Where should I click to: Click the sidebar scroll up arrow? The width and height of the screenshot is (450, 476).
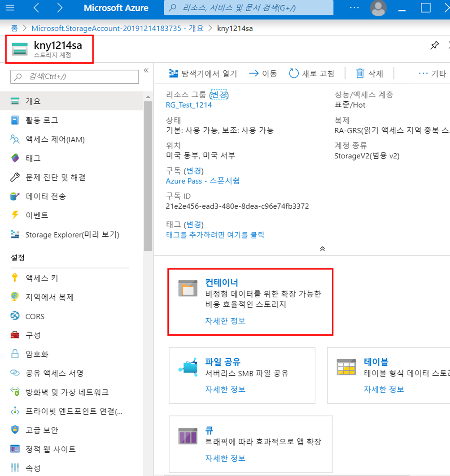point(148,97)
